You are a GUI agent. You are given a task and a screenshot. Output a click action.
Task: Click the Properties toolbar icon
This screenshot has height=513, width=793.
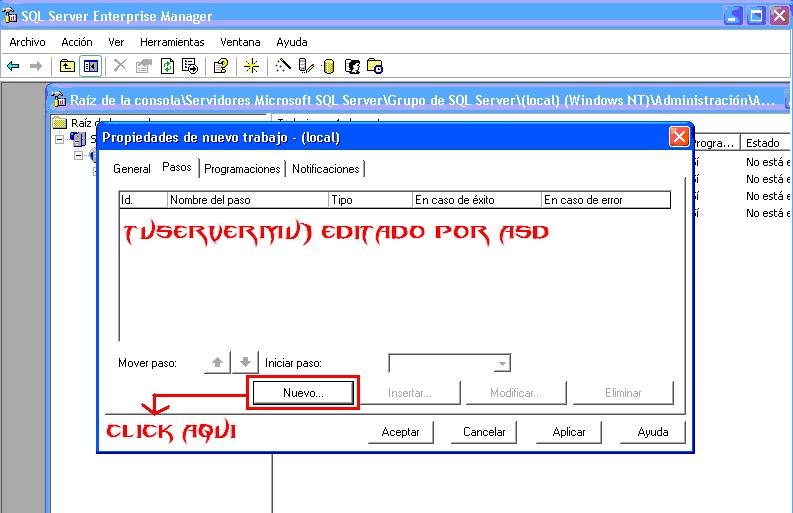tap(144, 66)
